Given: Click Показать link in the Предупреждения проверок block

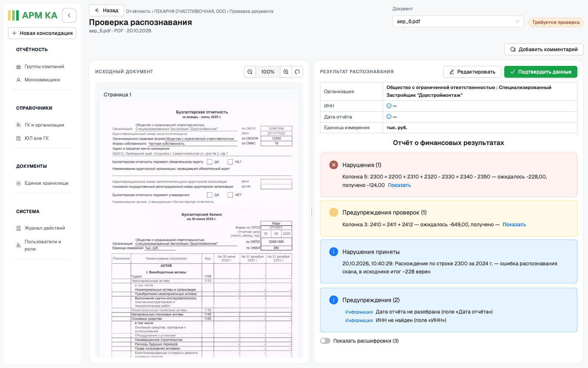Looking at the screenshot, I should click(x=514, y=224).
